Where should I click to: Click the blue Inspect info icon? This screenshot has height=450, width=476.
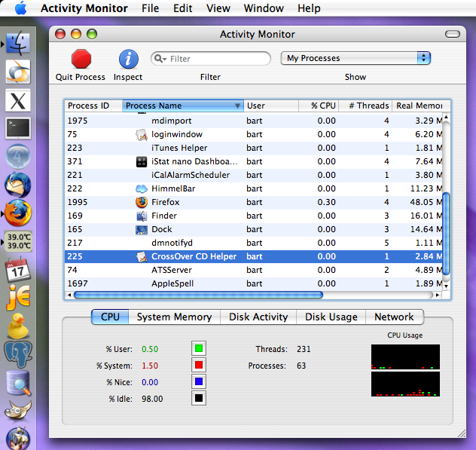128,59
